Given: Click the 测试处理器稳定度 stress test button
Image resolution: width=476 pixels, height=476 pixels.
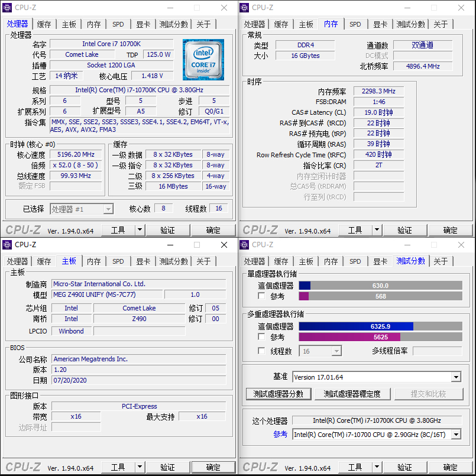Looking at the screenshot, I should pyautogui.click(x=352, y=393).
